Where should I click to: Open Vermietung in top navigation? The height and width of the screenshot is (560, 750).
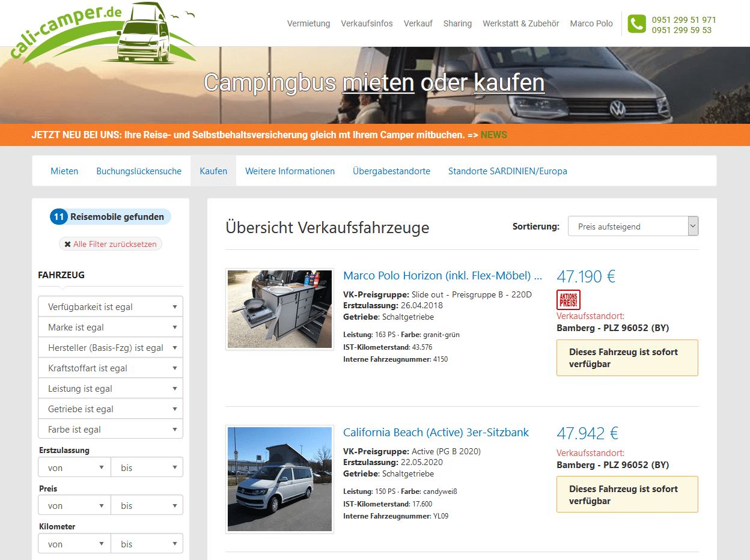308,23
